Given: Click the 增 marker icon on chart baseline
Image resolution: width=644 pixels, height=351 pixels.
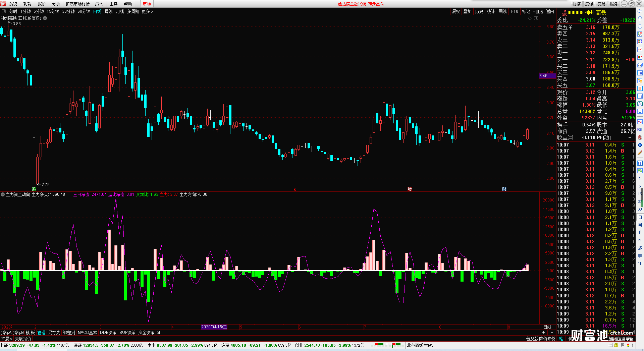Looking at the screenshot, I should coord(410,189).
